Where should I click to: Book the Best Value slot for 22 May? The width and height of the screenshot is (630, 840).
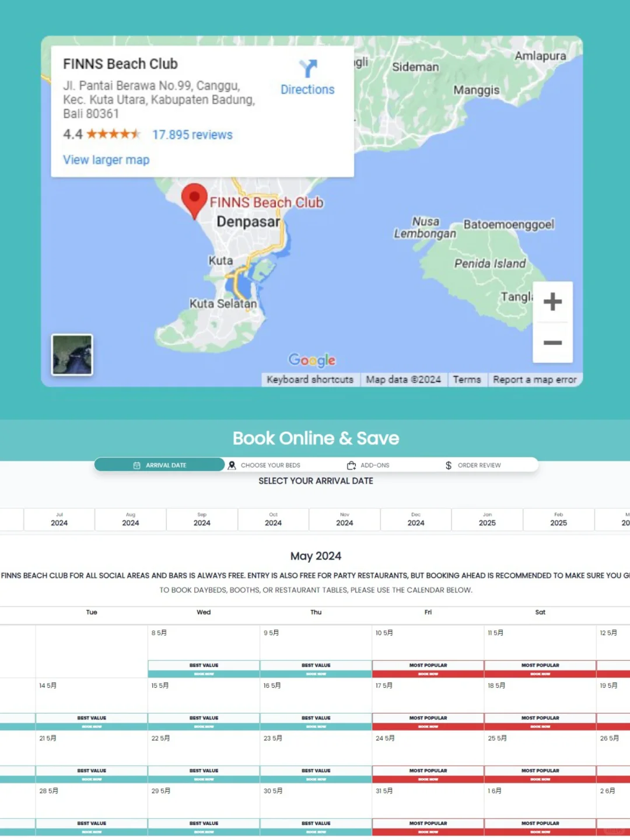(x=204, y=774)
